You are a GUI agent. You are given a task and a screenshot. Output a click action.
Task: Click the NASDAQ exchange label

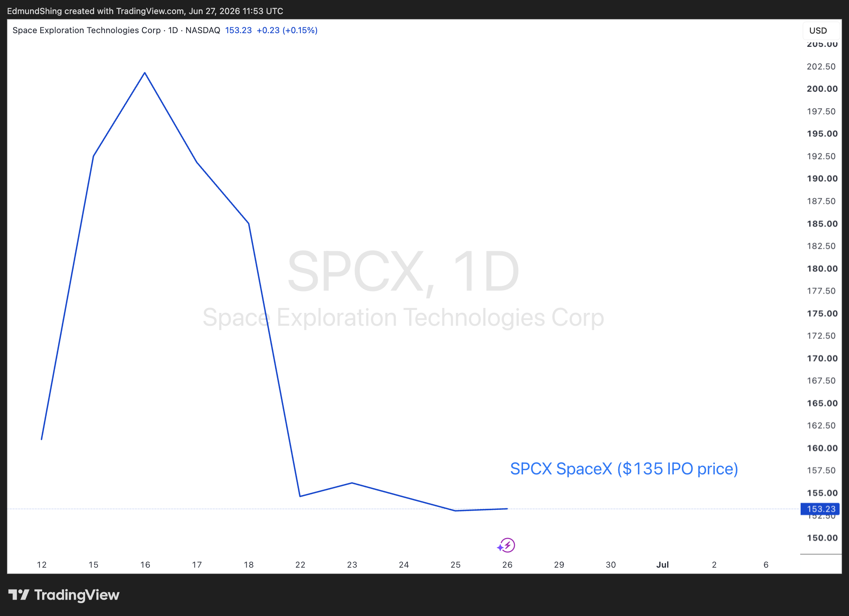[x=203, y=30]
